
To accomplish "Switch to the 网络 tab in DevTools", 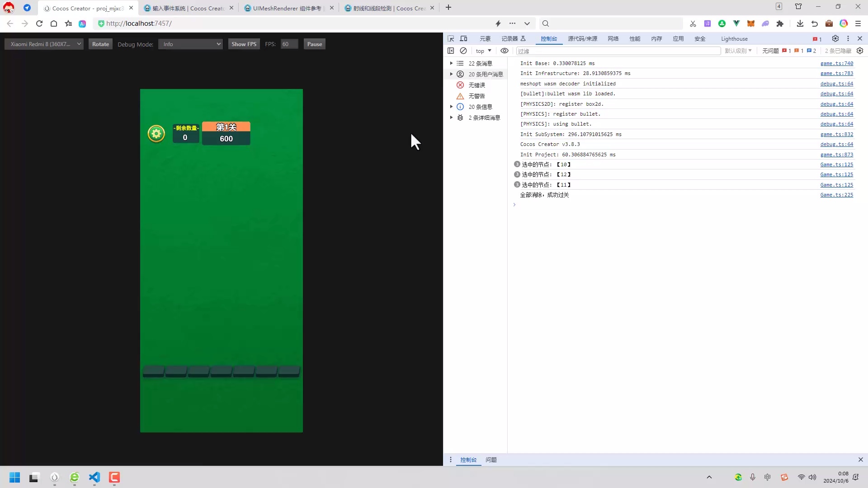I will [x=613, y=39].
